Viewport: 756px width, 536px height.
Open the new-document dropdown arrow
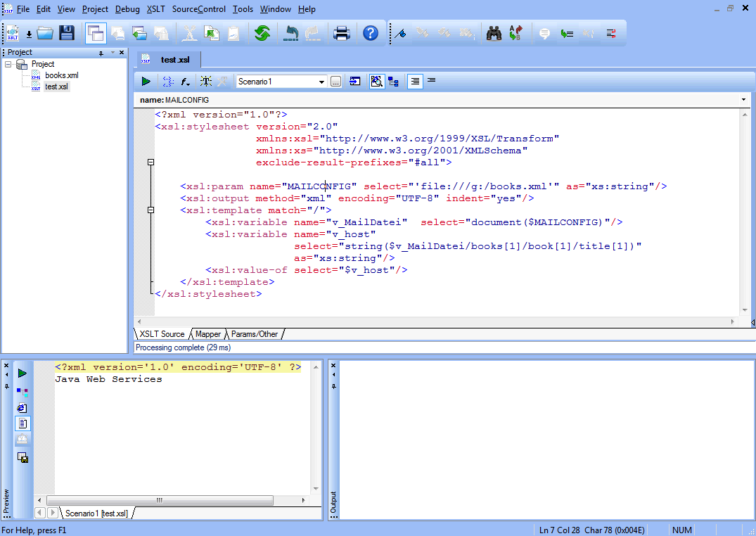(x=29, y=34)
